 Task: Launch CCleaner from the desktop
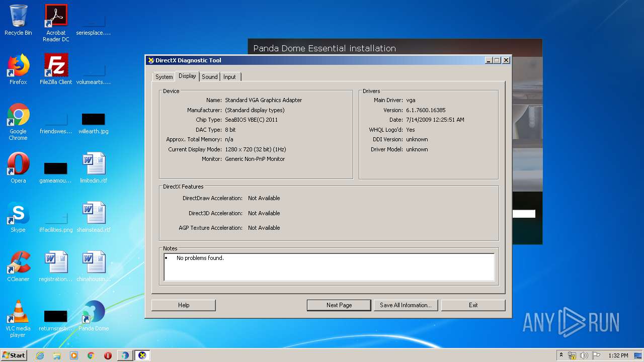coord(18,266)
